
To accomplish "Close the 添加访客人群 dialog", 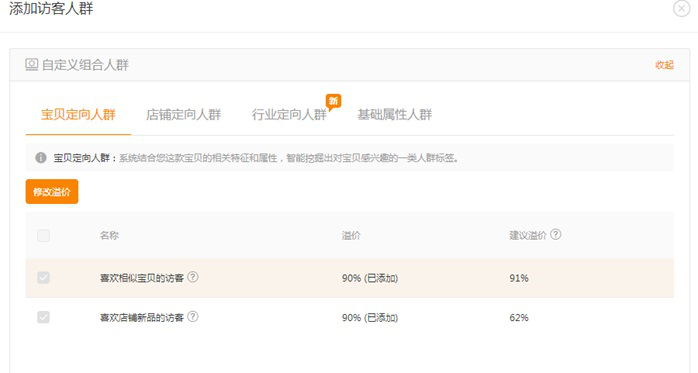I will [682, 8].
